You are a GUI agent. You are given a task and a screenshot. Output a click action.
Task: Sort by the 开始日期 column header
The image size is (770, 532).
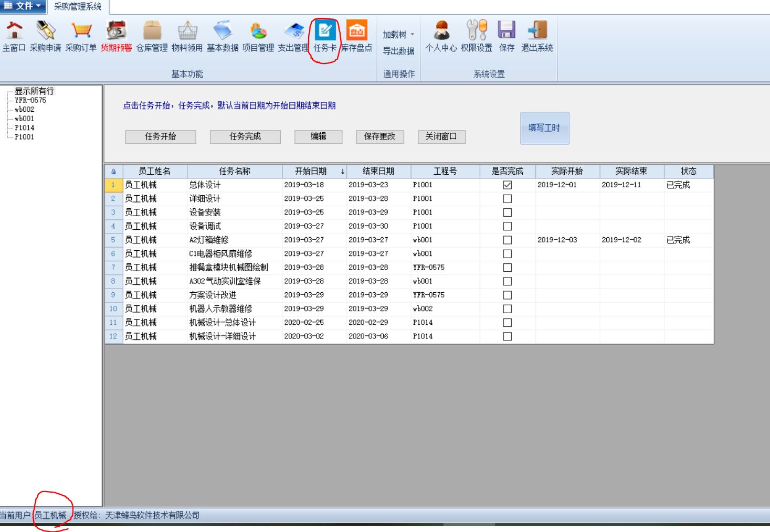pos(311,172)
